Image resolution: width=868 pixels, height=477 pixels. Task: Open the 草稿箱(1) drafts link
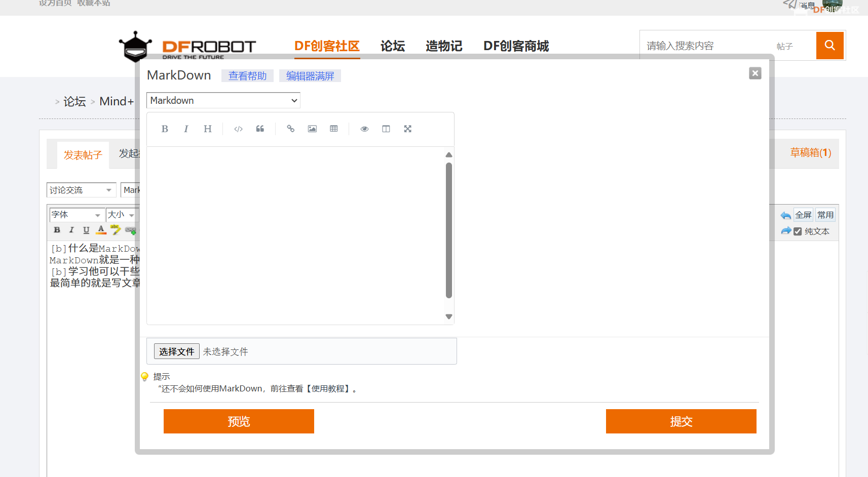pos(811,152)
